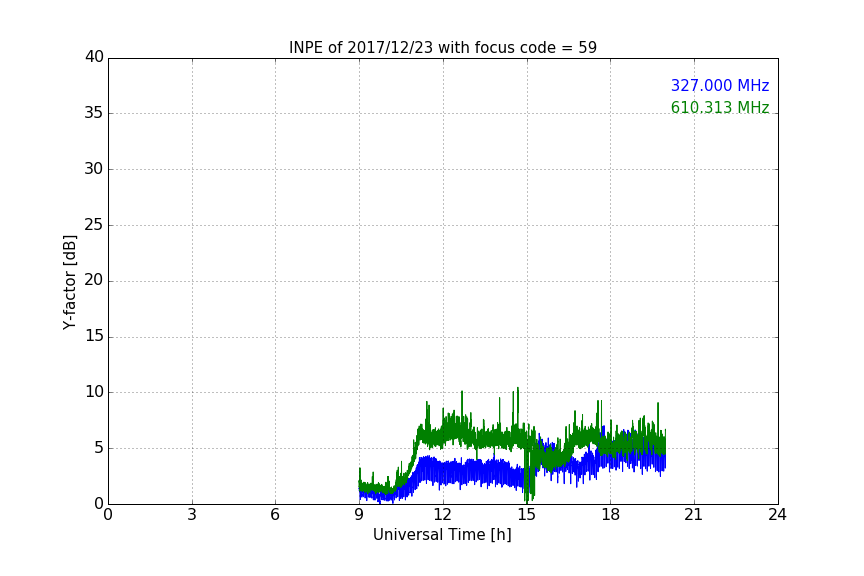Click the y-axis tick value 15
Image resolution: width=864 pixels, height=576 pixels.
[94, 336]
